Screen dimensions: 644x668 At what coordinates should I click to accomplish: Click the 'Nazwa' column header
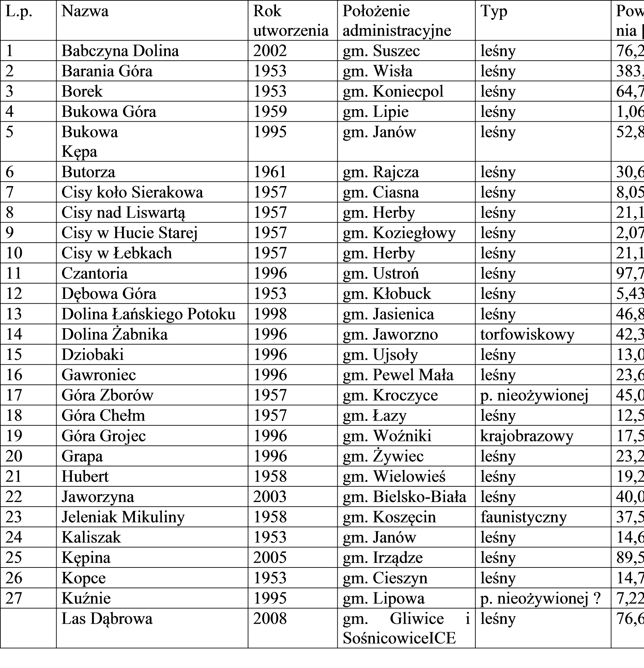tap(85, 12)
